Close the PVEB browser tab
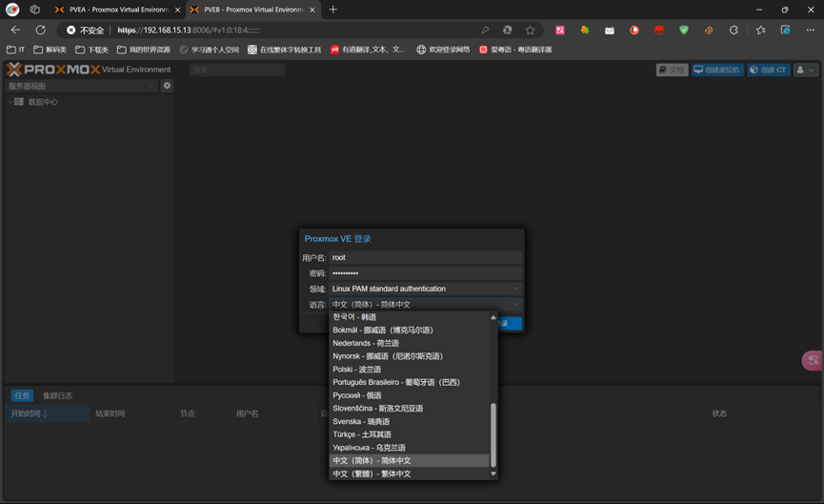This screenshot has width=824, height=504. pos(312,10)
